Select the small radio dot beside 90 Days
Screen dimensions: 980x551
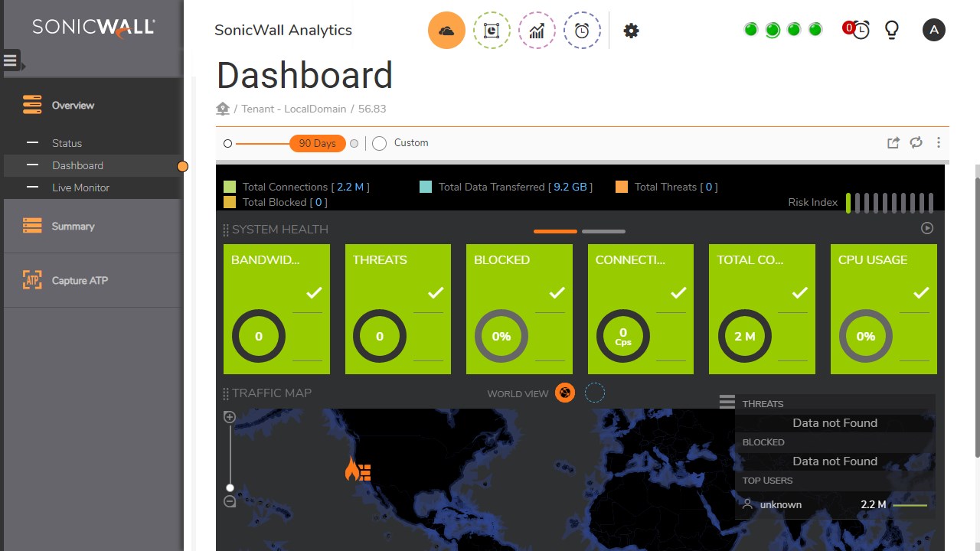(354, 143)
